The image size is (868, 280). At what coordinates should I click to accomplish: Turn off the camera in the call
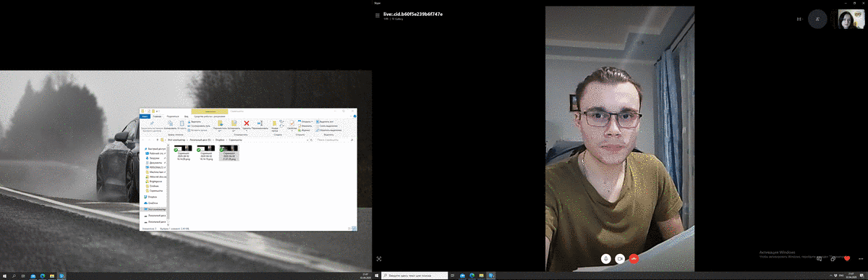point(620,258)
